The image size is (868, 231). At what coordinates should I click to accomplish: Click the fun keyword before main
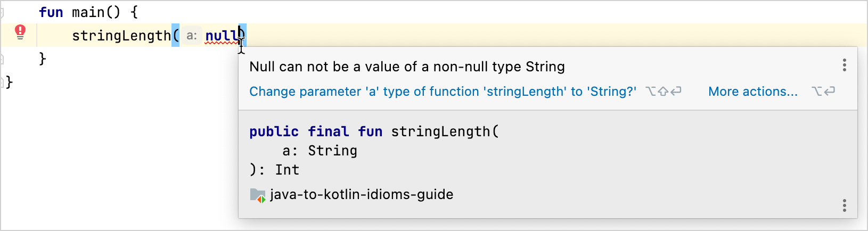tap(51, 12)
